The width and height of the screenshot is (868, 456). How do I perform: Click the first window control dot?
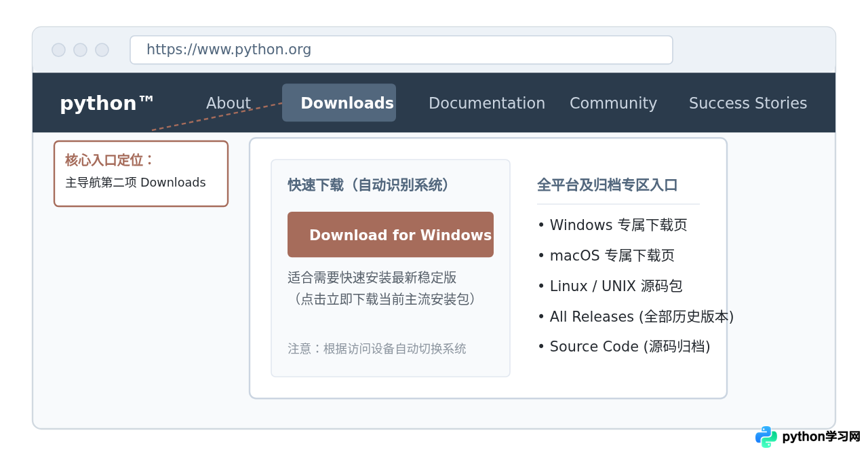pos(58,50)
